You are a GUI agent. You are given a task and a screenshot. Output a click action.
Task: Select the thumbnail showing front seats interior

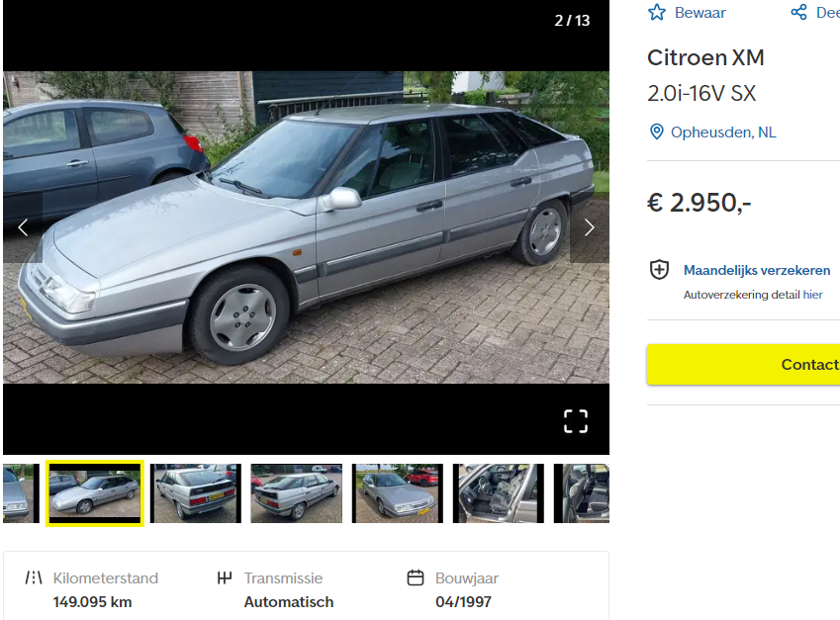(x=499, y=493)
